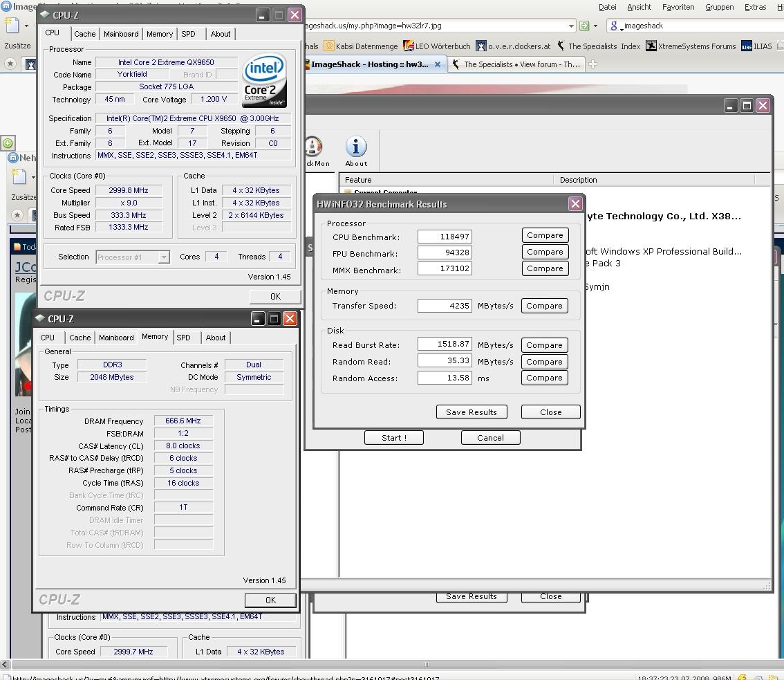Click OK in the Timings CPU-Z window

(x=270, y=600)
